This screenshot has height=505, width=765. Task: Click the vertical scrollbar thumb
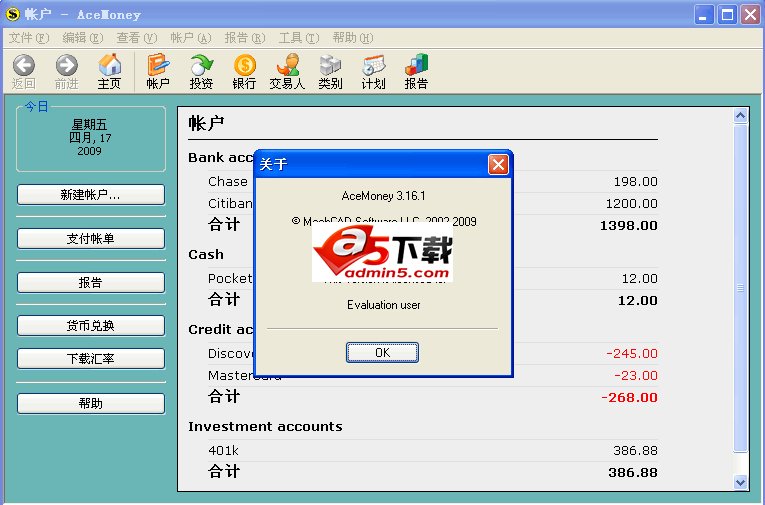pos(740,288)
